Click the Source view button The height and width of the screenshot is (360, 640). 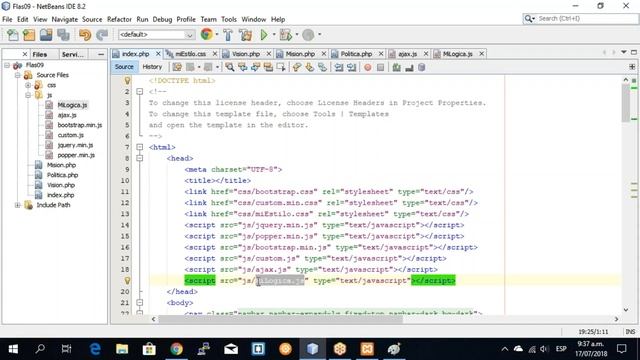124,67
